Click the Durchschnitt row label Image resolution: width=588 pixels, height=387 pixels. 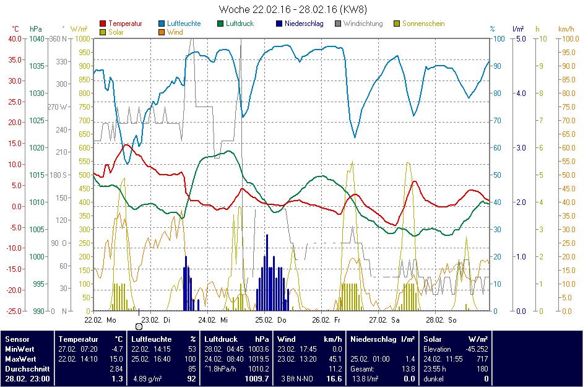(x=27, y=368)
